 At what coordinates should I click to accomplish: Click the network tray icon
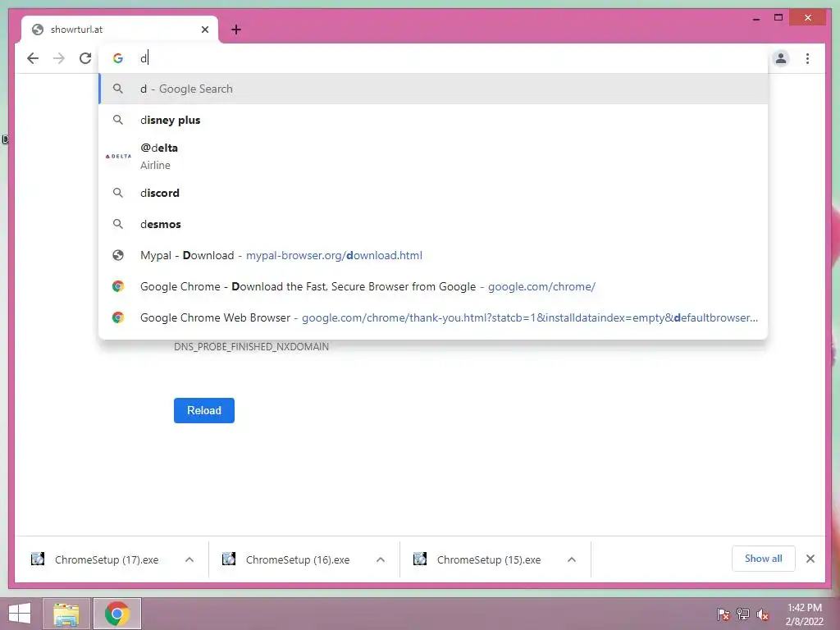pyautogui.click(x=743, y=614)
